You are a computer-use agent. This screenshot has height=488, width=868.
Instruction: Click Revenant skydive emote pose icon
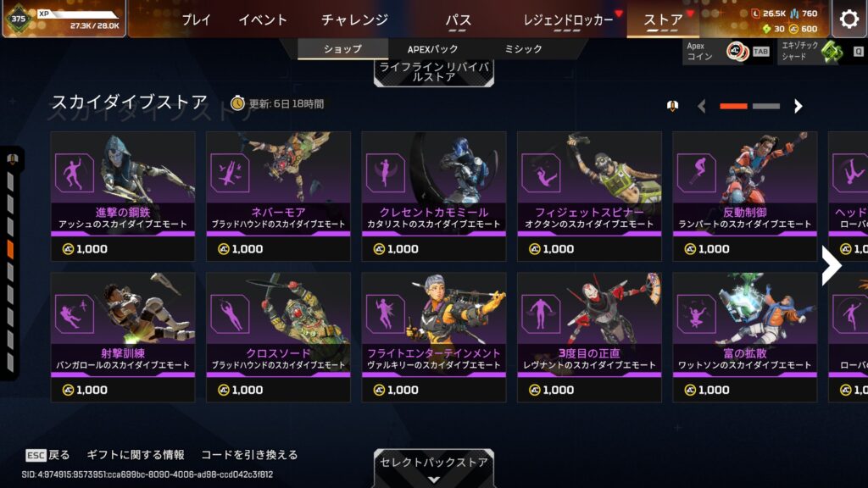click(x=541, y=314)
